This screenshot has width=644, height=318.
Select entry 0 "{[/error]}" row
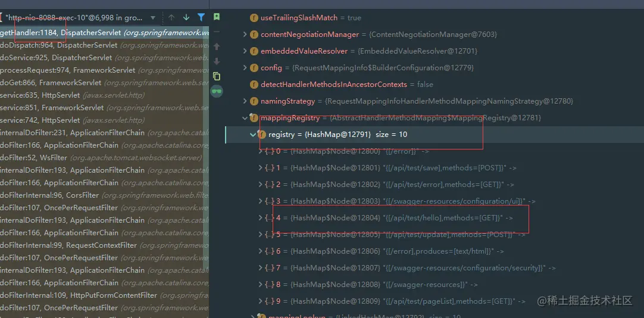[x=434, y=151]
